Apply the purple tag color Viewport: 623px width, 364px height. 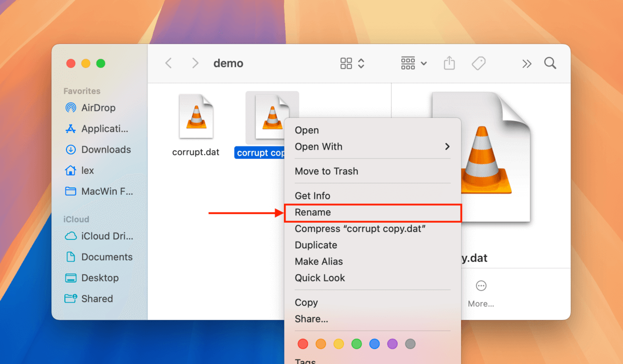click(x=392, y=344)
